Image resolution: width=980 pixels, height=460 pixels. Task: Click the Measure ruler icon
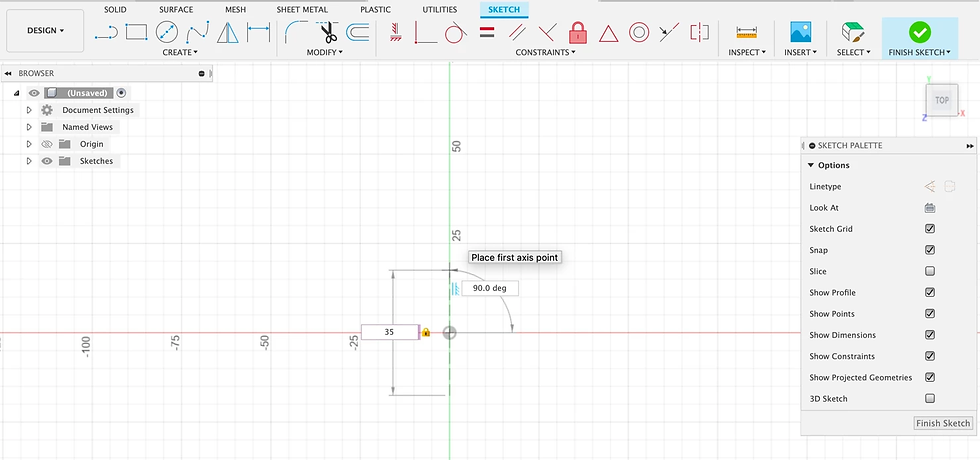point(746,32)
